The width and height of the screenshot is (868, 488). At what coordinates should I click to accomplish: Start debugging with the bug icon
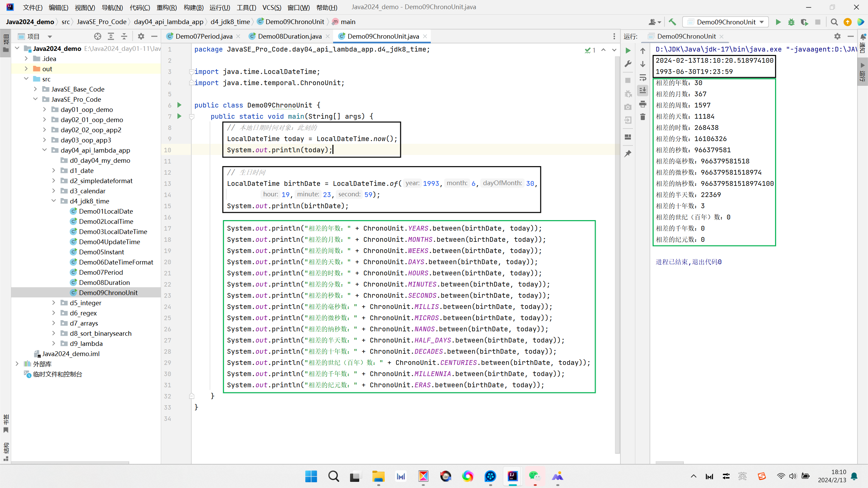pos(791,22)
